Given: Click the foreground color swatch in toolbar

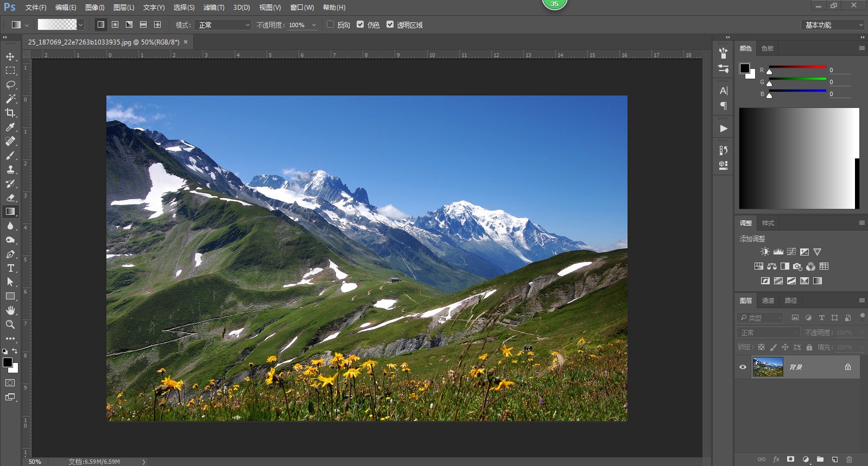Looking at the screenshot, I should pos(7,362).
